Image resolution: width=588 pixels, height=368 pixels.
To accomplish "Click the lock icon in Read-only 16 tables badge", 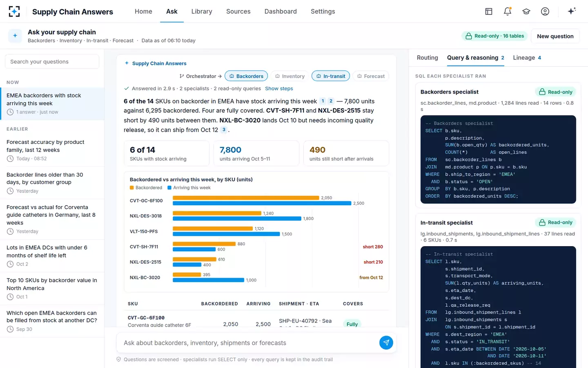I will (x=469, y=36).
